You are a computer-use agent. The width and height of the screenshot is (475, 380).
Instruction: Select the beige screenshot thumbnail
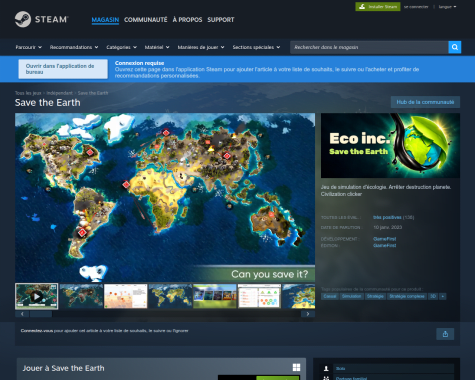pos(126,296)
